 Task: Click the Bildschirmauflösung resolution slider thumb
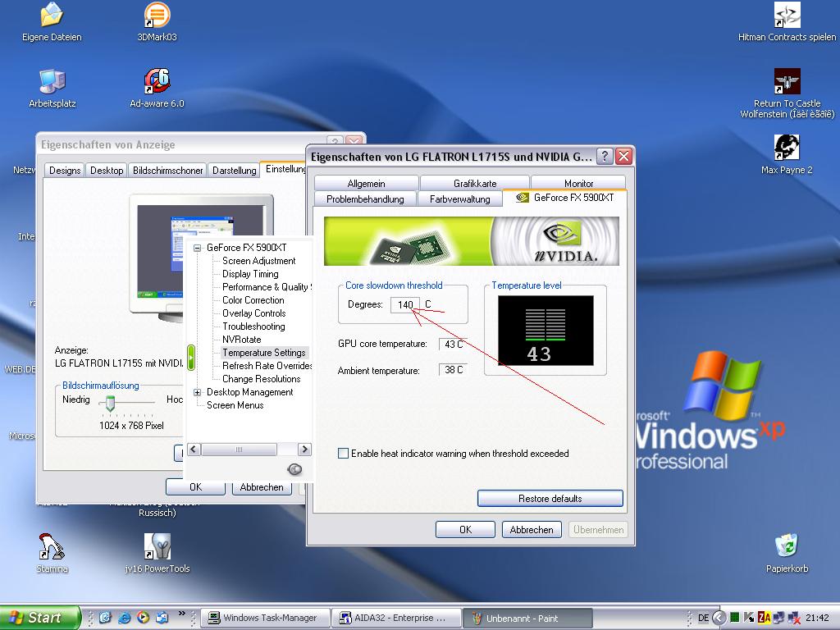coord(110,404)
